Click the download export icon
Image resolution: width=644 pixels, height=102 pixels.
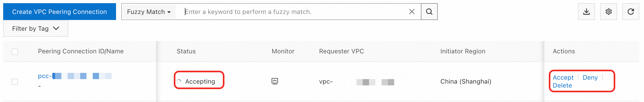pyautogui.click(x=586, y=12)
